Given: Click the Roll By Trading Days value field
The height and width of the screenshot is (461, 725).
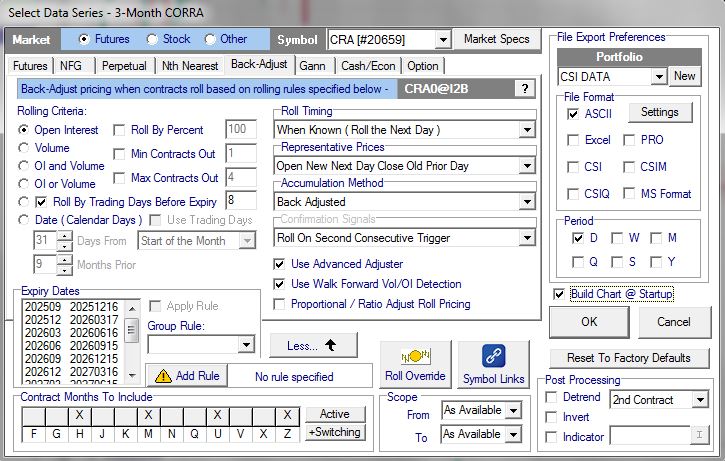Looking at the screenshot, I should (x=240, y=201).
